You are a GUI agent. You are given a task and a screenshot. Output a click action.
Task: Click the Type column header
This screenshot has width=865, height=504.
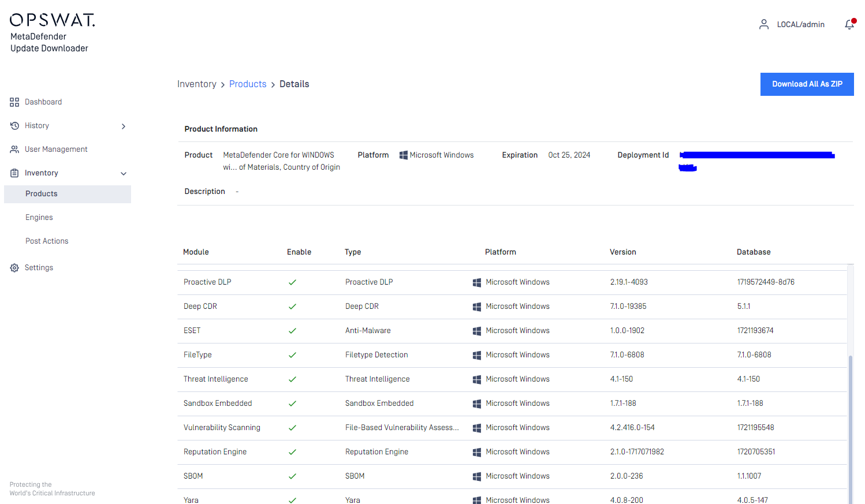click(x=353, y=252)
